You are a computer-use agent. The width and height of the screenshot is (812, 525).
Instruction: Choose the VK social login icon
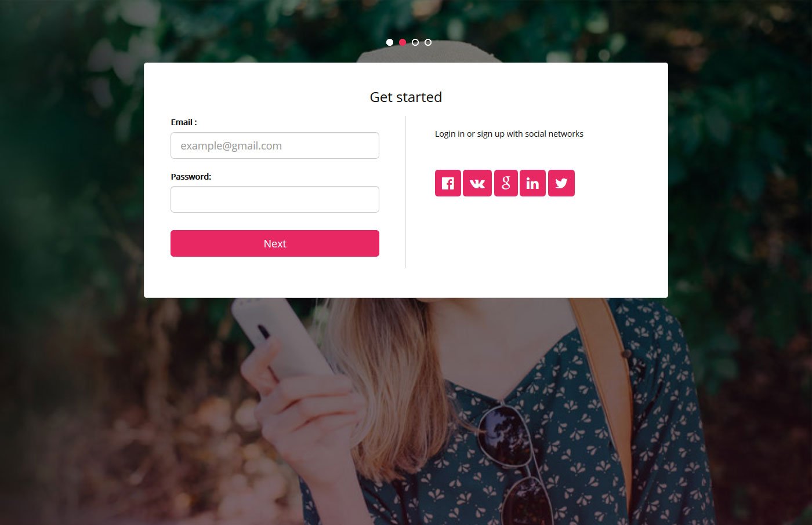(x=477, y=183)
